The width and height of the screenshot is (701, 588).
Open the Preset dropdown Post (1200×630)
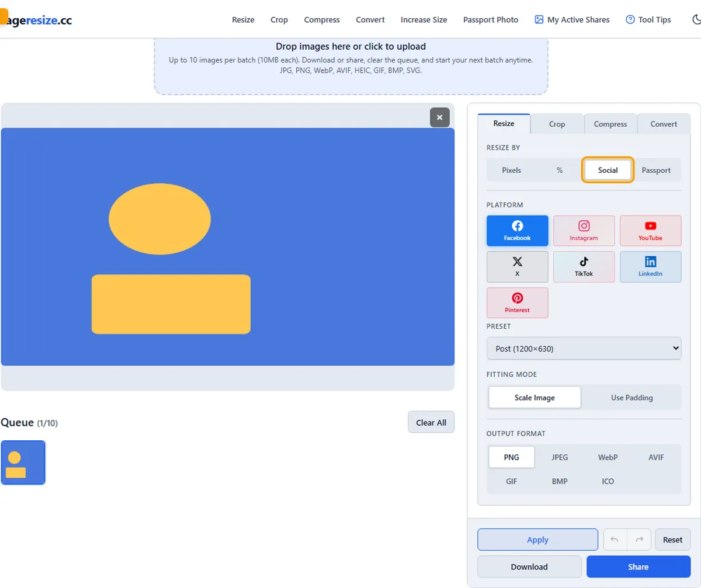click(x=584, y=348)
